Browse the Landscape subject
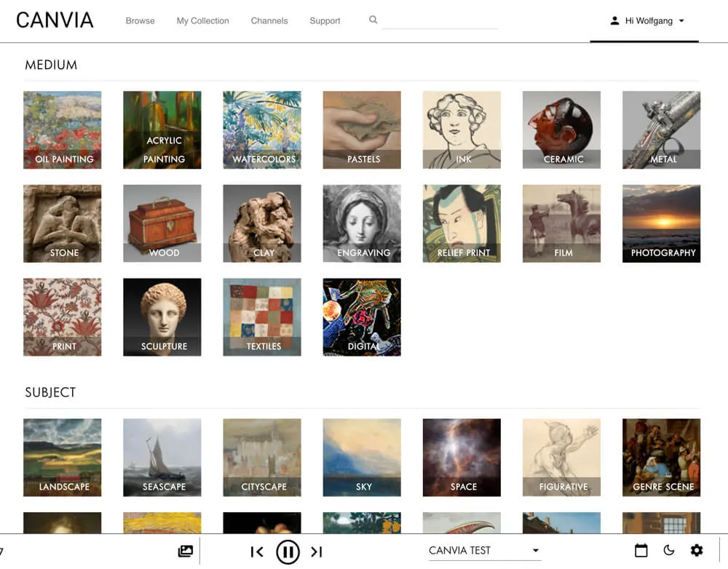The image size is (728, 569). pos(62,458)
